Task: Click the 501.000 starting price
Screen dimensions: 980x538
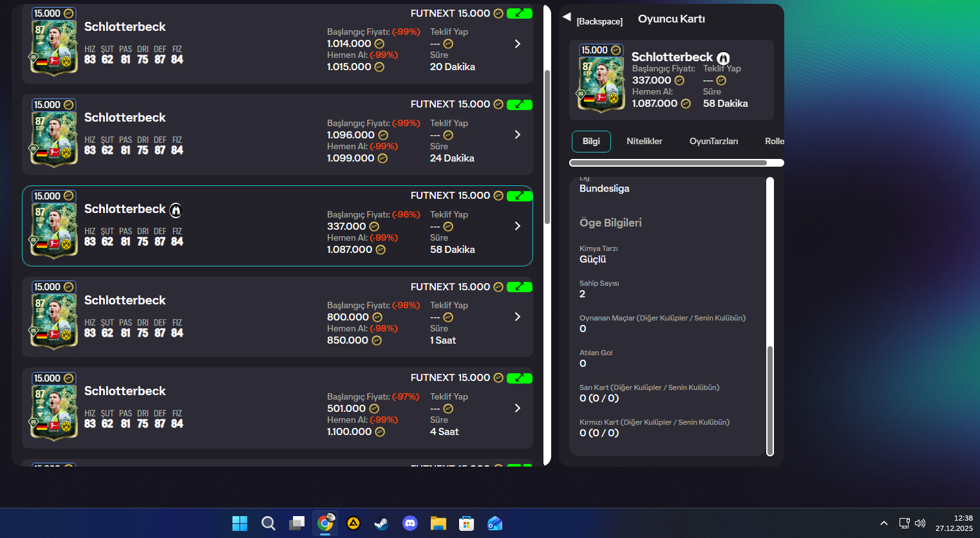Action: 346,409
